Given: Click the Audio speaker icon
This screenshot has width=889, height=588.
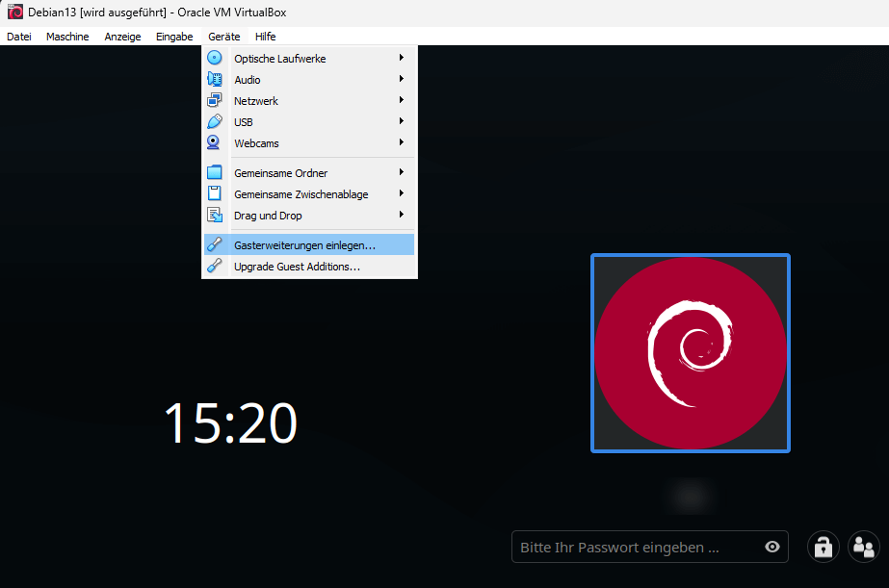Looking at the screenshot, I should [x=215, y=79].
